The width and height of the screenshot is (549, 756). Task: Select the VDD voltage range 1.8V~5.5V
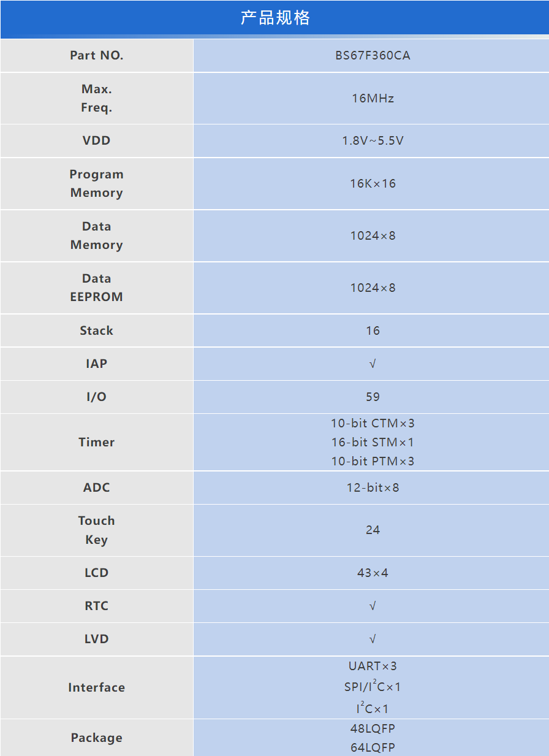point(373,141)
